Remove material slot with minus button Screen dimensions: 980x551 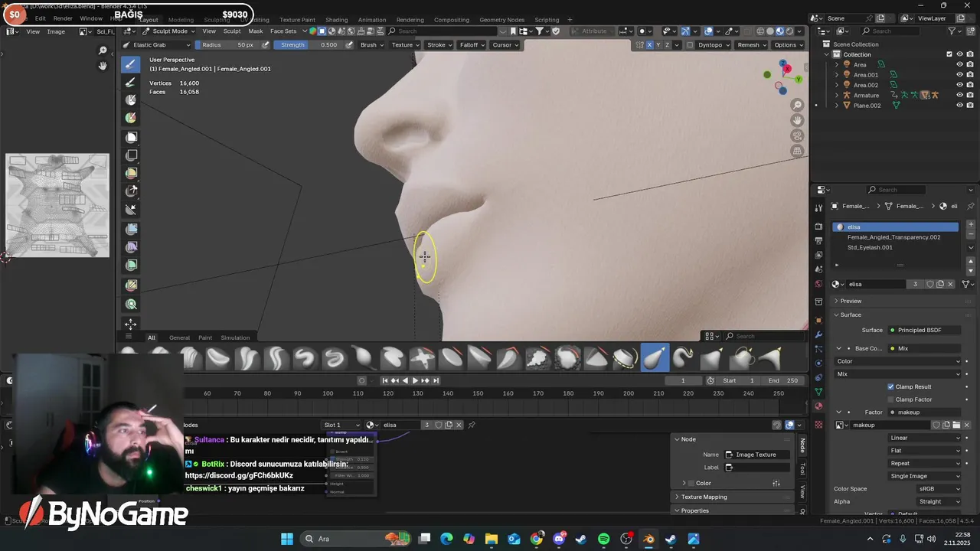click(971, 235)
